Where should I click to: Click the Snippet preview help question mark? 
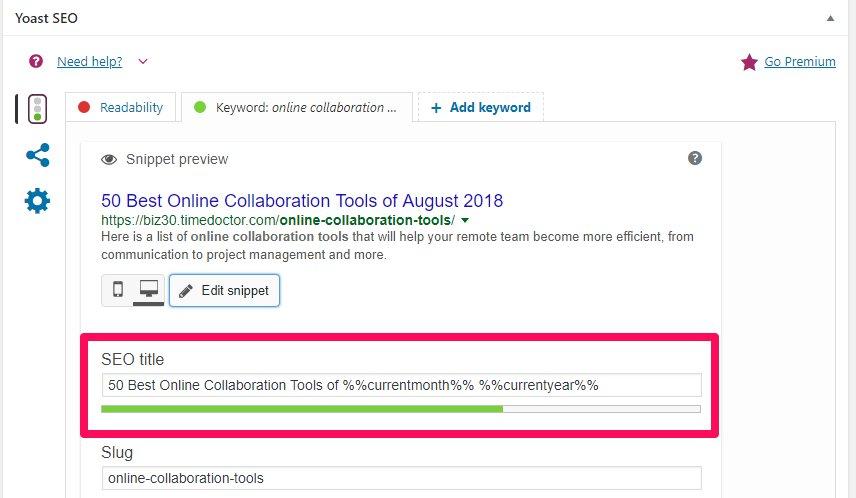pyautogui.click(x=694, y=158)
